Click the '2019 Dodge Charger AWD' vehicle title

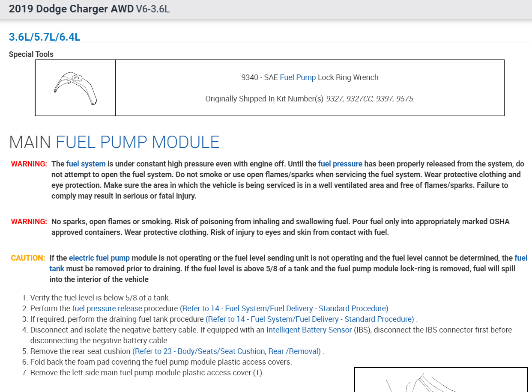point(71,9)
